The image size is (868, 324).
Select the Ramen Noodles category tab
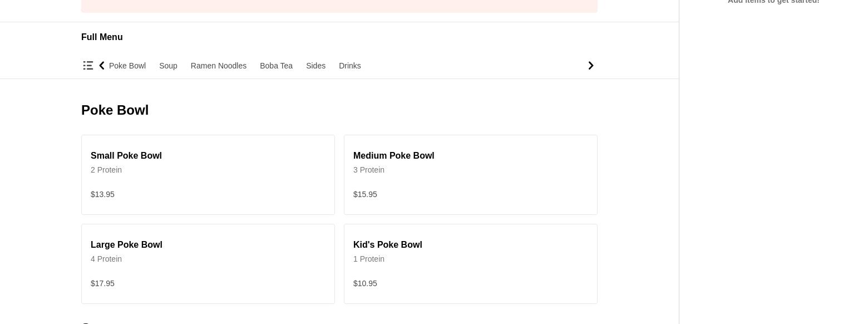pos(218,66)
